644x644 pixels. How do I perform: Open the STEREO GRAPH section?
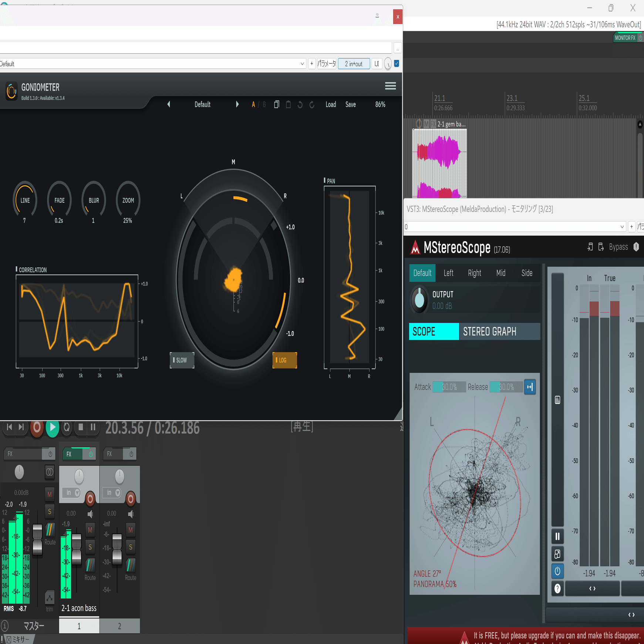(x=500, y=331)
